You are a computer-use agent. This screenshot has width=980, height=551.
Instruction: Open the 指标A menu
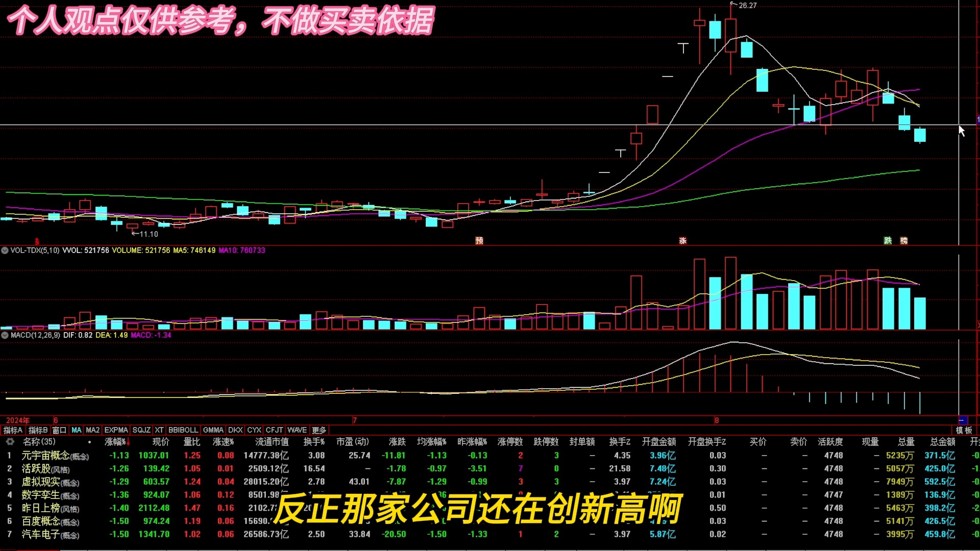13,430
